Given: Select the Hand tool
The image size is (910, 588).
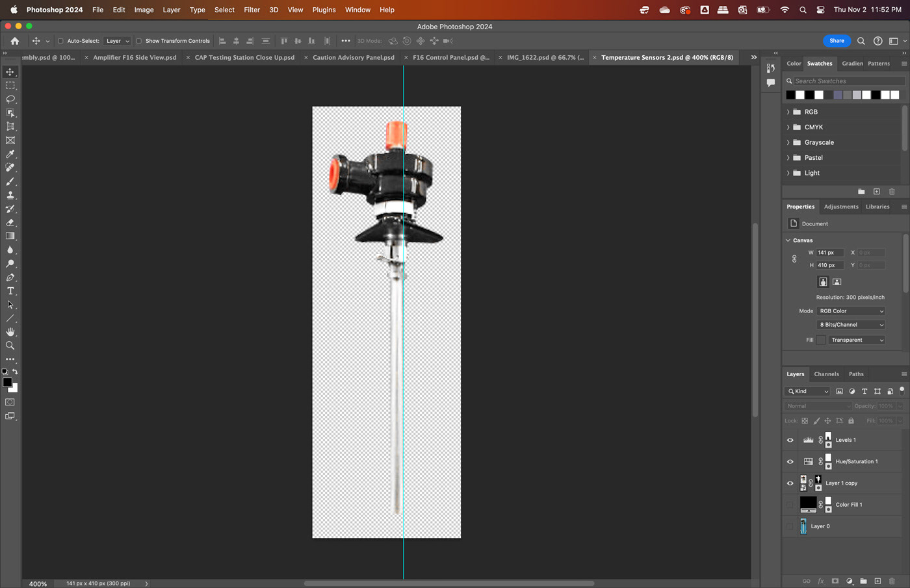Looking at the screenshot, I should coord(10,332).
